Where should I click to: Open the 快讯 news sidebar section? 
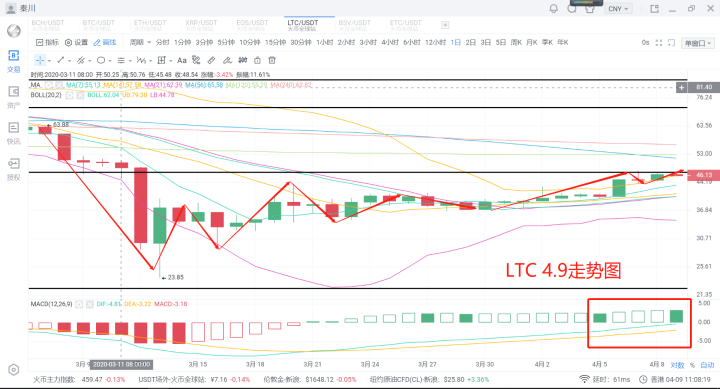[13, 133]
